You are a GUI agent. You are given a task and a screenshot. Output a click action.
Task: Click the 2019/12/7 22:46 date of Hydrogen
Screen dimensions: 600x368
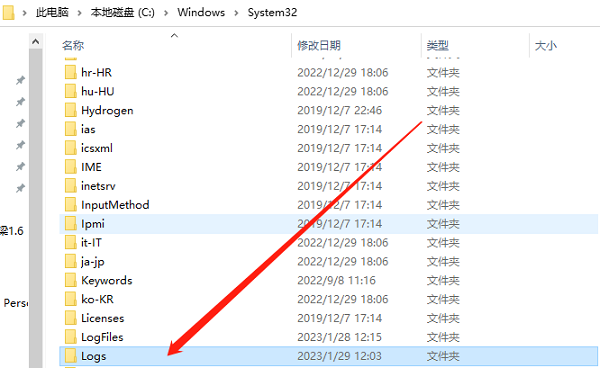coord(339,110)
